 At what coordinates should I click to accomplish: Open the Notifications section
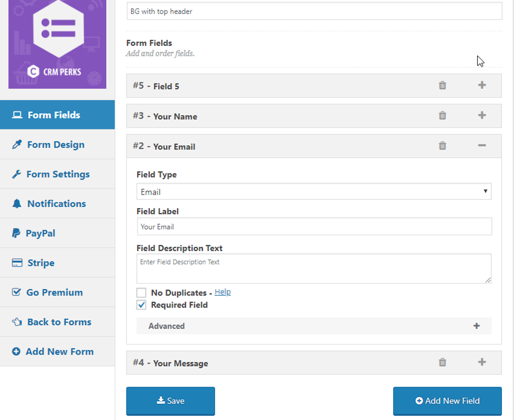(x=54, y=203)
